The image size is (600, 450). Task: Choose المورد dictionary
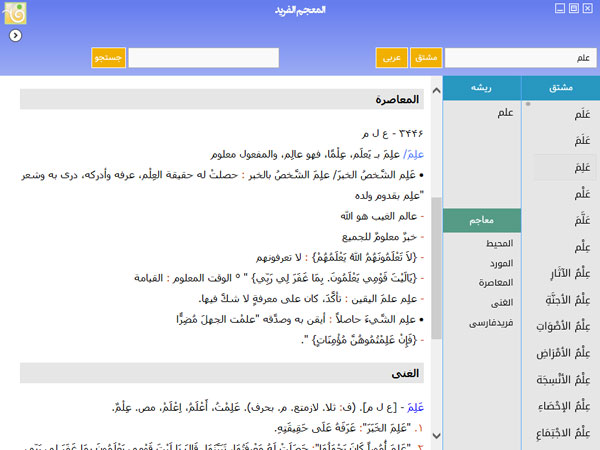tap(501, 263)
